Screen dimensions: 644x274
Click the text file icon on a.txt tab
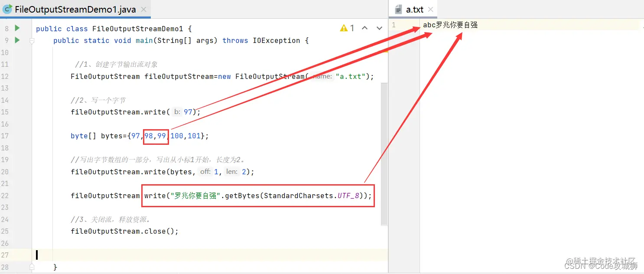399,10
